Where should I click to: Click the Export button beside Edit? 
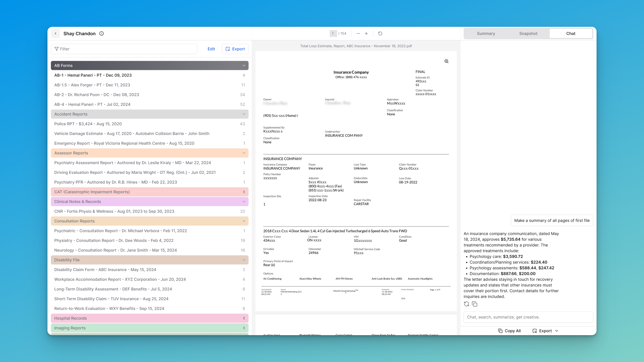[235, 49]
